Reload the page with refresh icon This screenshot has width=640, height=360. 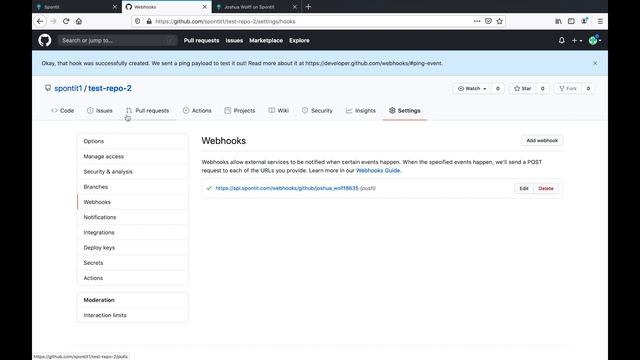(x=66, y=21)
